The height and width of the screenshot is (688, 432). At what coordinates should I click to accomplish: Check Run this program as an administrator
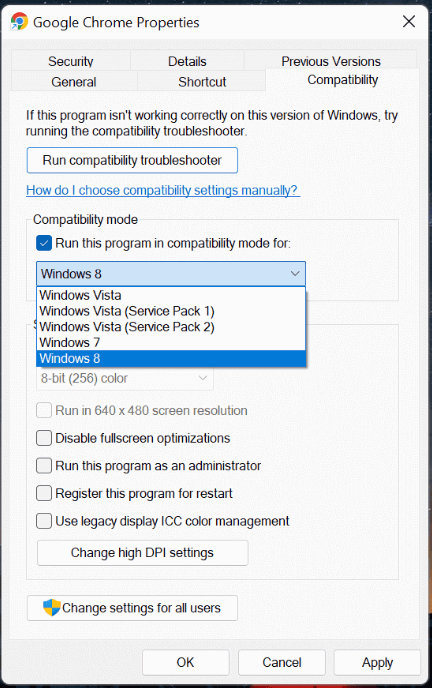click(44, 466)
